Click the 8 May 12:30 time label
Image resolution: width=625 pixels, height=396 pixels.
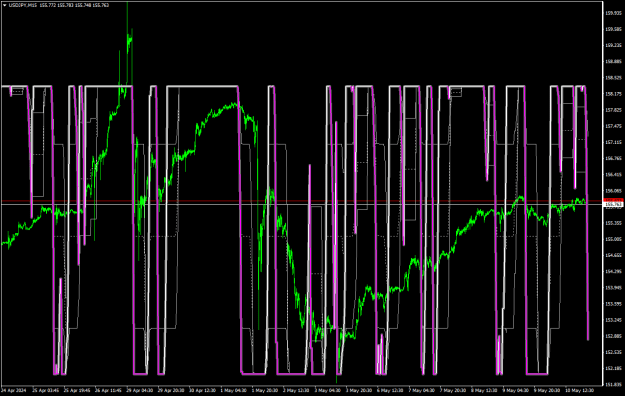click(485, 390)
